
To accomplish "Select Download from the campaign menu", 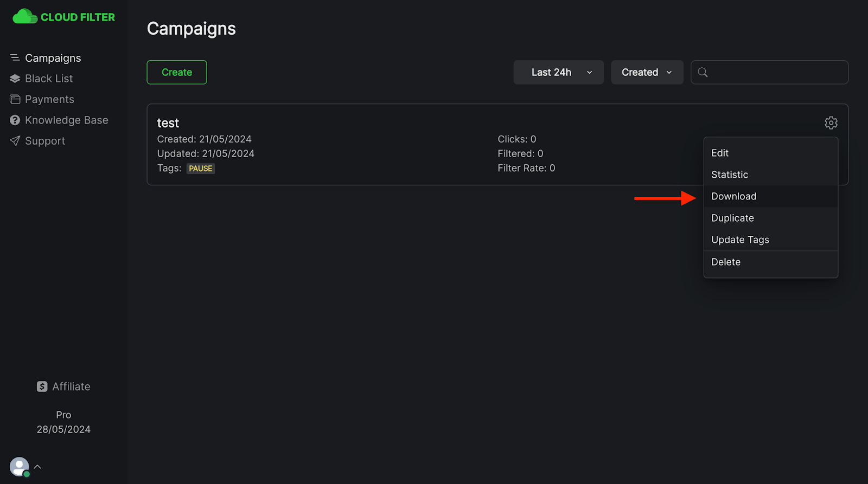I will click(x=733, y=196).
